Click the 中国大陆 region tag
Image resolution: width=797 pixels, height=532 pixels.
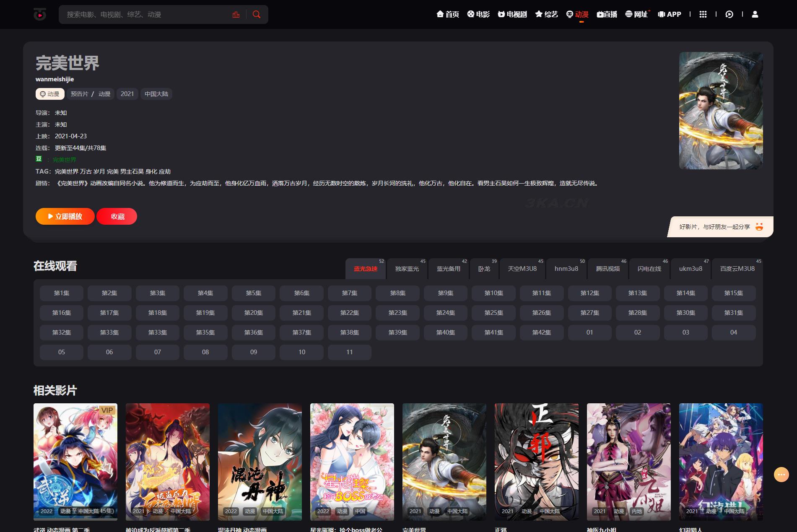(156, 94)
